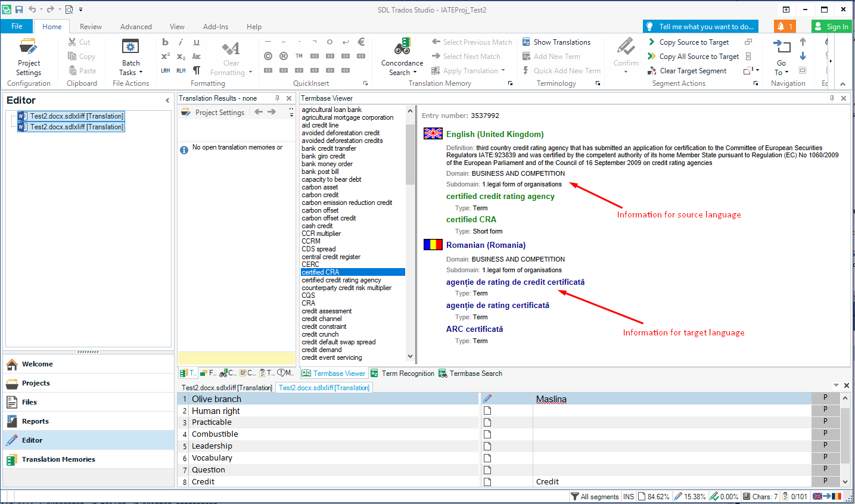Open Project Settings in Translation Results
855x504 pixels.
coord(213,112)
